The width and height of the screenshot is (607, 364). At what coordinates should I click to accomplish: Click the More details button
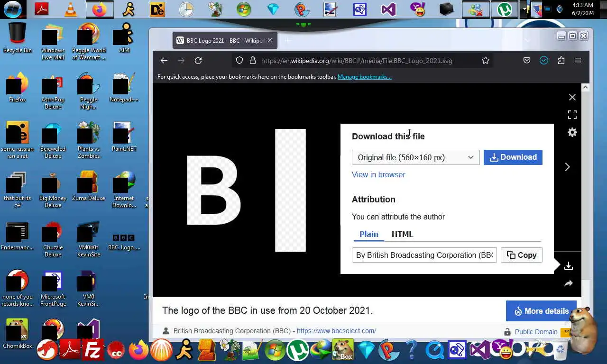541,311
